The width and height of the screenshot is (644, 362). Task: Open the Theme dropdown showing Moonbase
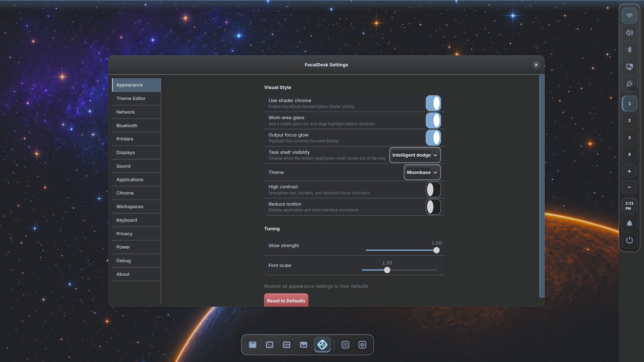coord(422,172)
